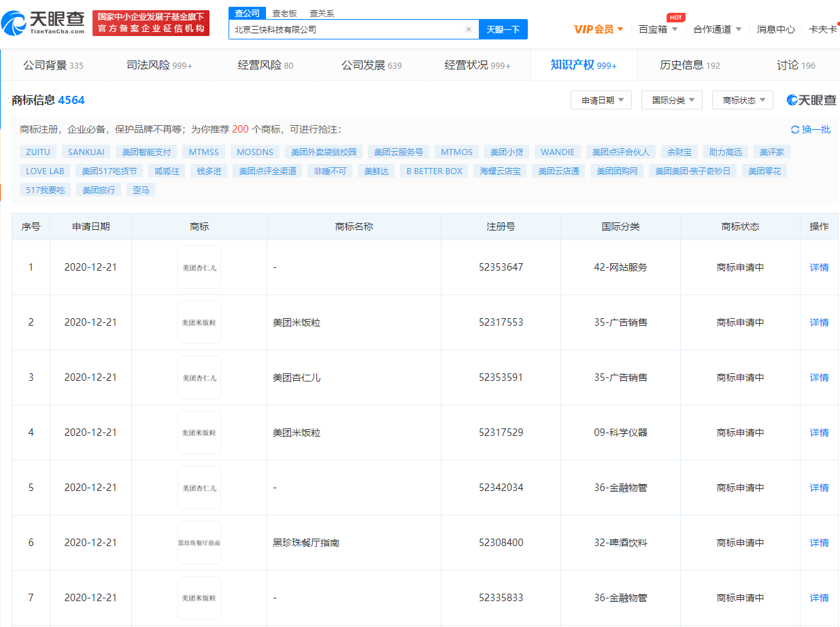Select the 美团云服务号 trademark tag
Screen dimensions: 840x627
[399, 152]
